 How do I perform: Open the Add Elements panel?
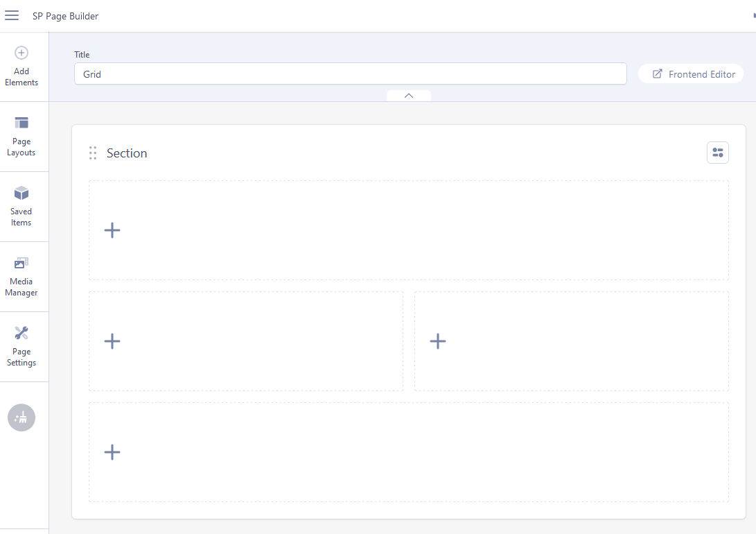click(x=21, y=66)
